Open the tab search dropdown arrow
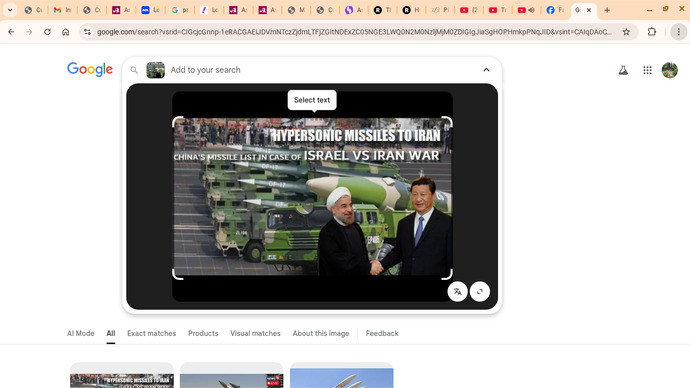690x388 pixels. coord(10,10)
